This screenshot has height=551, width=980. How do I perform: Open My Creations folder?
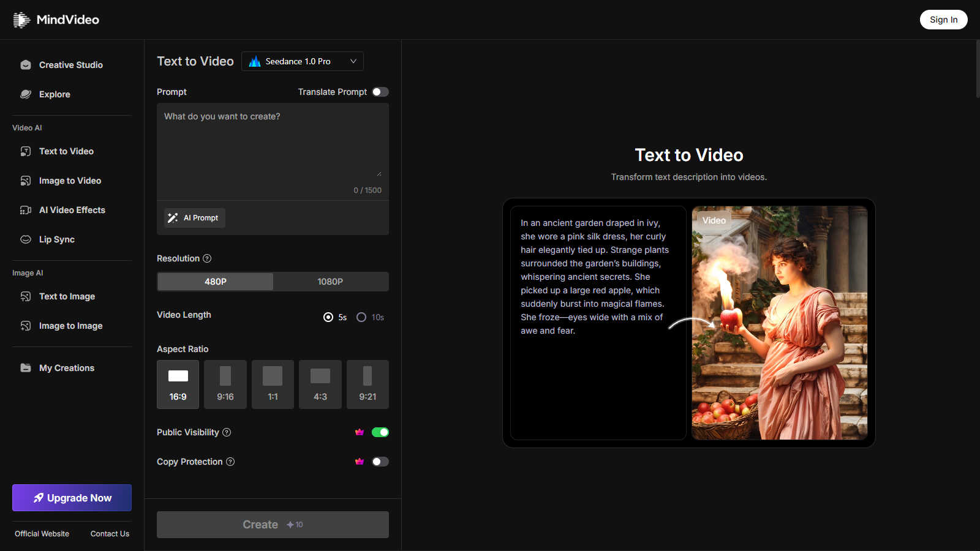72,368
